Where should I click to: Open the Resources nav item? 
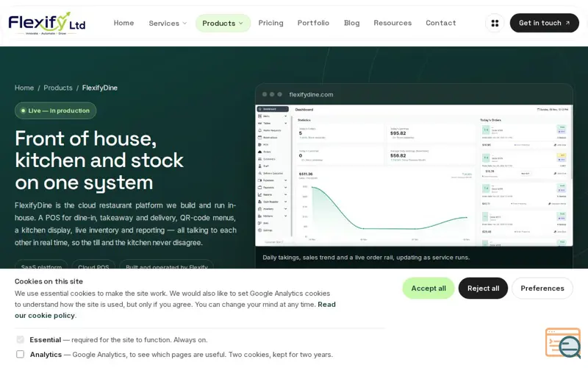392,23
